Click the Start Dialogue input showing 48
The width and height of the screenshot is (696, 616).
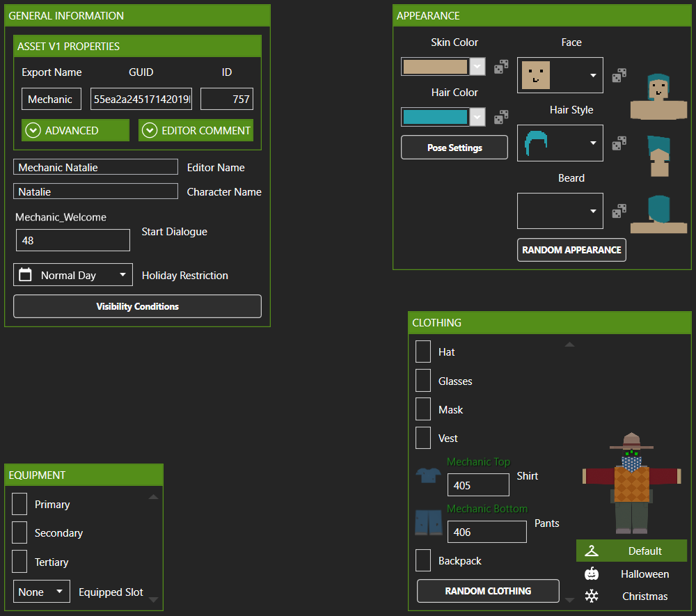[72, 239]
